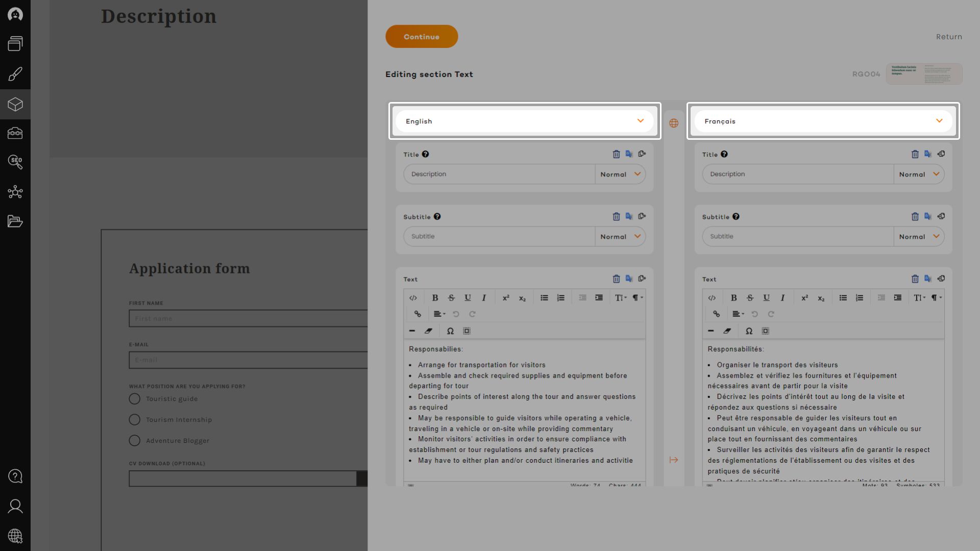Click the help question icon in sidebar

pyautogui.click(x=15, y=476)
